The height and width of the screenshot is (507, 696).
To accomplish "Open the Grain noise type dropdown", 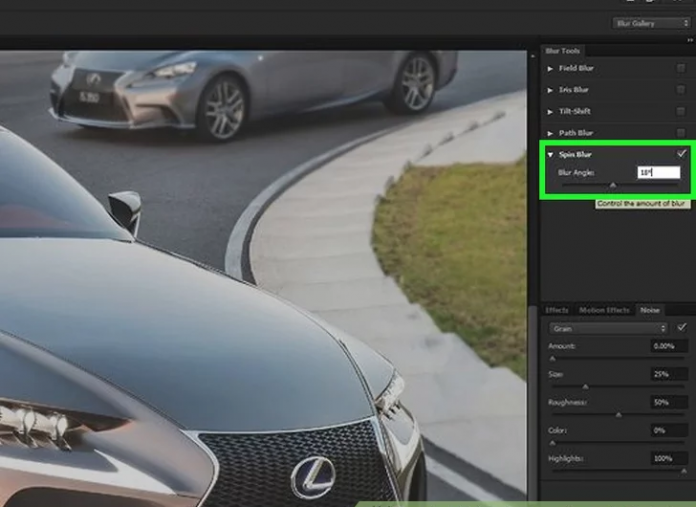I will (x=607, y=327).
